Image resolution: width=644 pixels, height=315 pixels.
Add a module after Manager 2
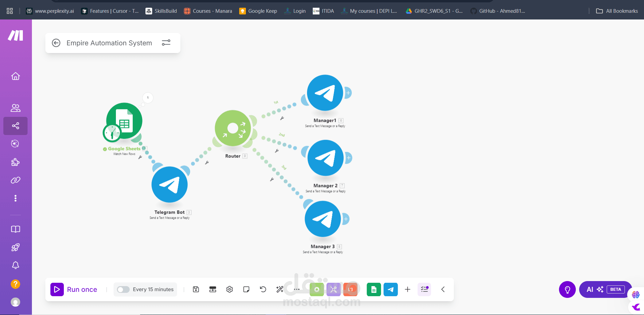[349, 158]
